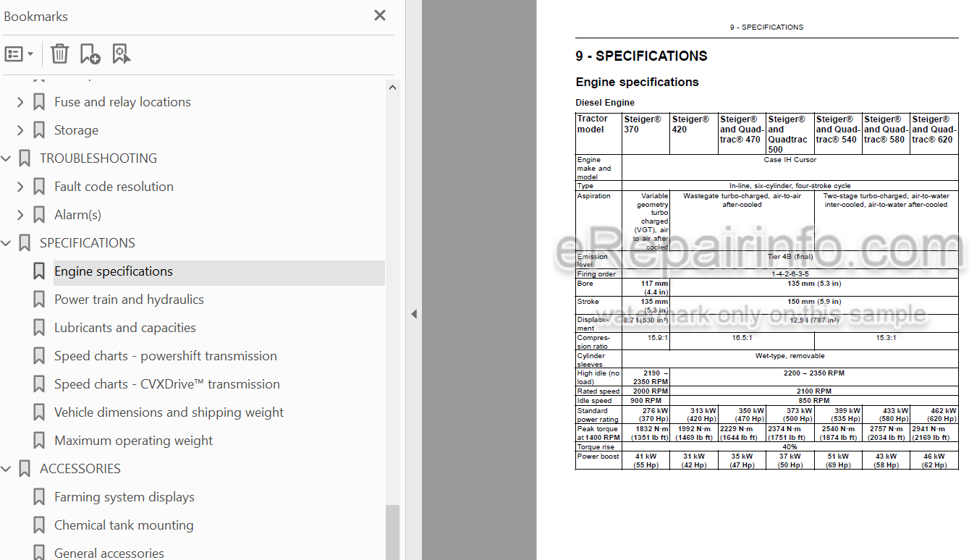The image size is (969, 560).
Task: Select the TROUBLESHOOTING bookmark
Action: tap(98, 158)
